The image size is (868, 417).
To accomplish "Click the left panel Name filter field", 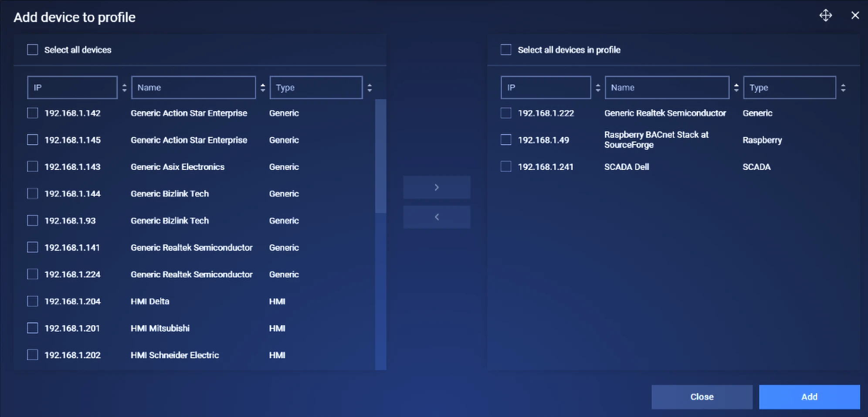I will click(193, 88).
